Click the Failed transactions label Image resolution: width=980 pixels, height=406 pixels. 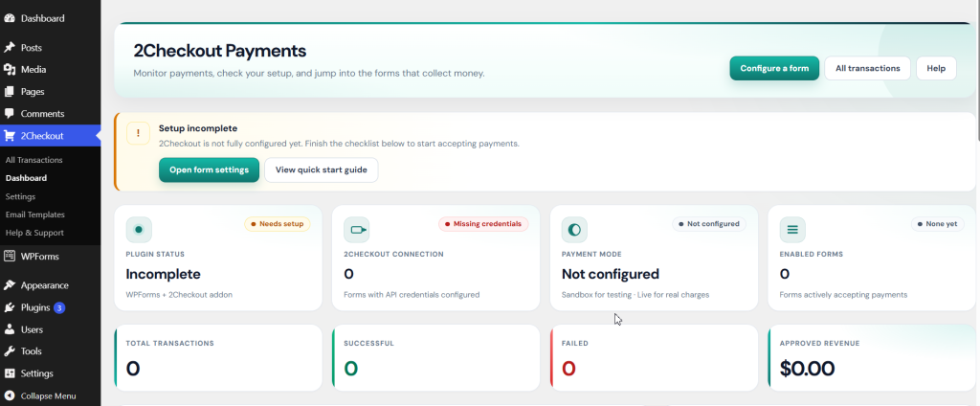[575, 344]
